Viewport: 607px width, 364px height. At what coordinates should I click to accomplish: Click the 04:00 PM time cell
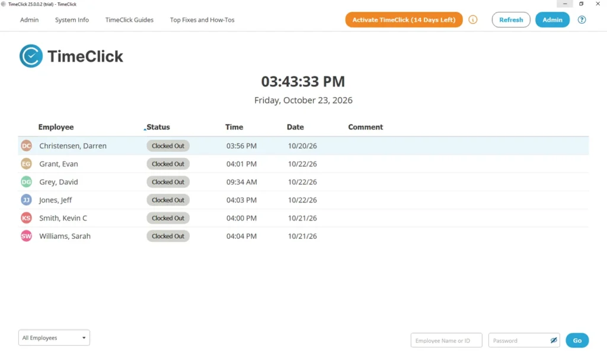pos(242,218)
